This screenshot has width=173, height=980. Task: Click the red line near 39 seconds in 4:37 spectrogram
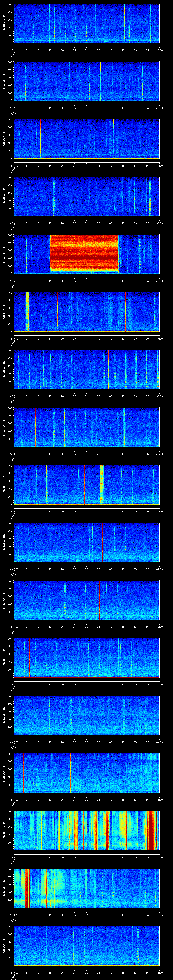click(x=109, y=369)
